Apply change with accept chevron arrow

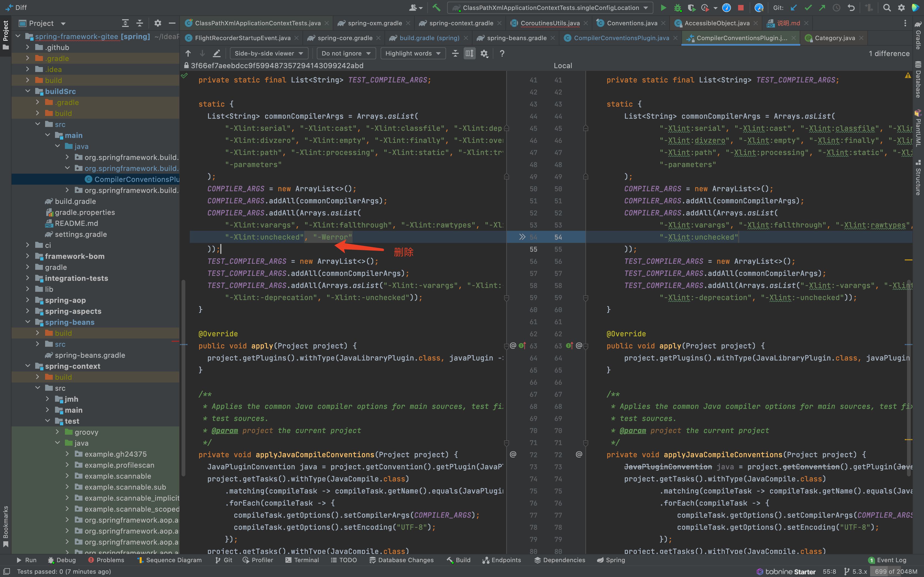click(x=522, y=237)
